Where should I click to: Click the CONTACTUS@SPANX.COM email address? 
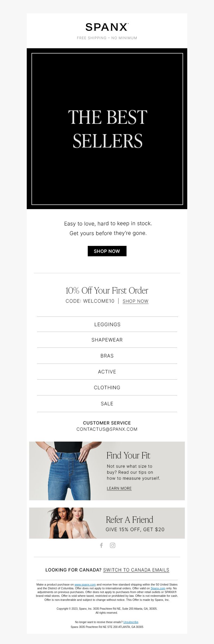[x=107, y=429]
